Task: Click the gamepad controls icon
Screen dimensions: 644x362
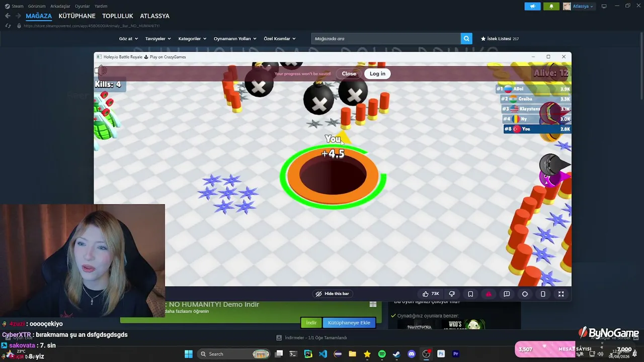Action: coord(525,294)
